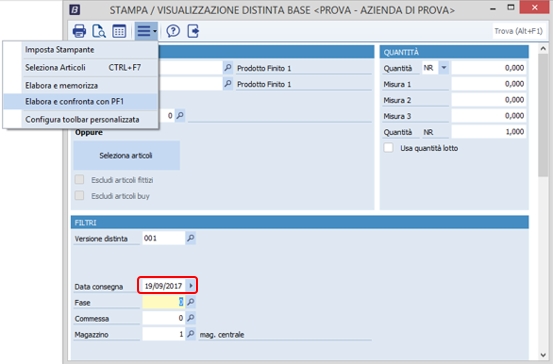Click the mag. centrale description text
553x364 pixels.
coord(222,334)
